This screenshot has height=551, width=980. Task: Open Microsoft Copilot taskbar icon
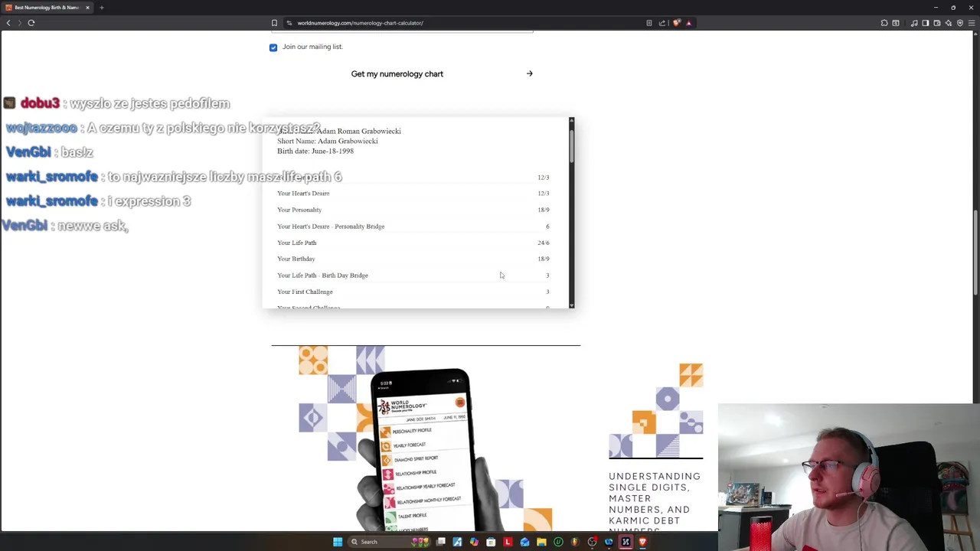pos(474,542)
